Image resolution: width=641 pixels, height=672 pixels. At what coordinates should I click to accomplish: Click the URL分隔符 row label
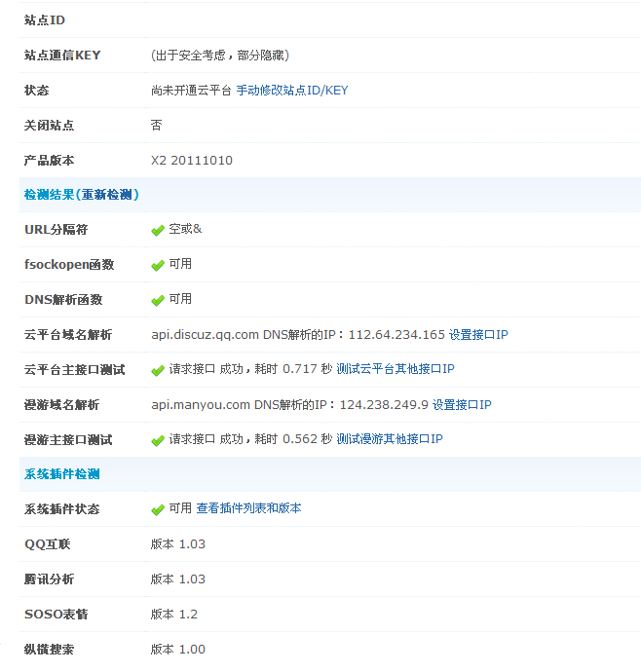(x=56, y=230)
